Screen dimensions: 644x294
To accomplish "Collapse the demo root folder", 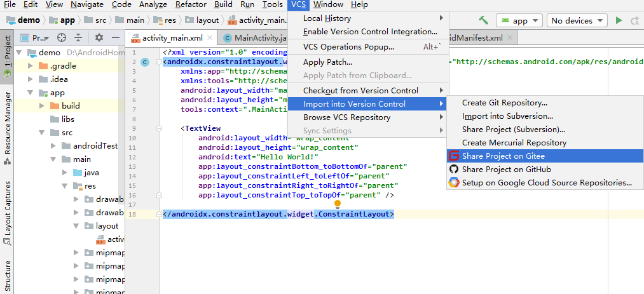I will pos(18,53).
